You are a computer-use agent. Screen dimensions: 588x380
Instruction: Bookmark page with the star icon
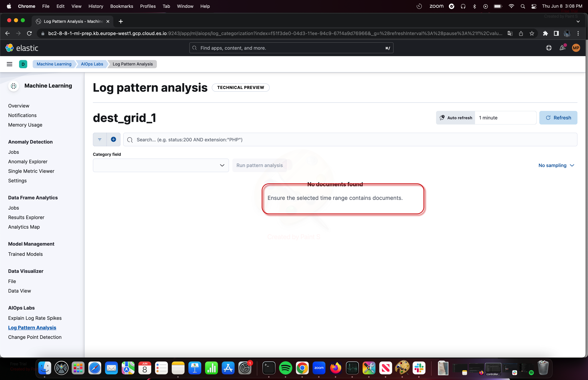click(x=532, y=33)
